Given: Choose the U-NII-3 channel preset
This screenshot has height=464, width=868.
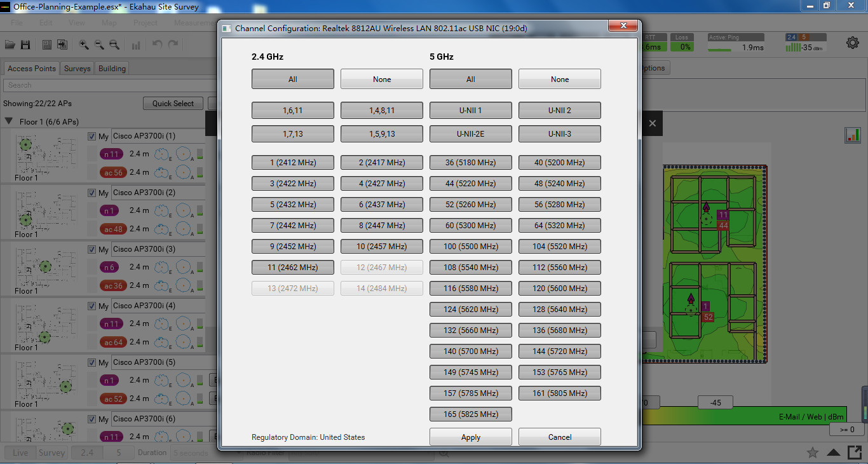Looking at the screenshot, I should click(x=560, y=134).
